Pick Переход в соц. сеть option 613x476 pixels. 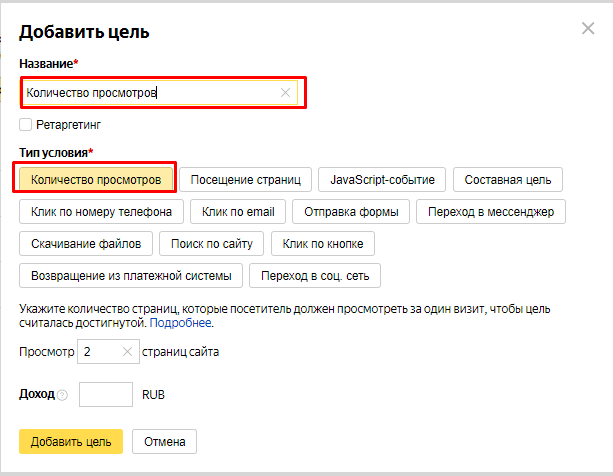pyautogui.click(x=315, y=276)
